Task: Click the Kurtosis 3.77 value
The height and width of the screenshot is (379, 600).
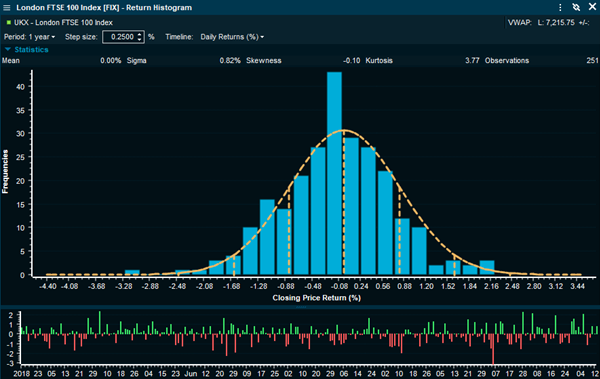Action: click(x=472, y=60)
